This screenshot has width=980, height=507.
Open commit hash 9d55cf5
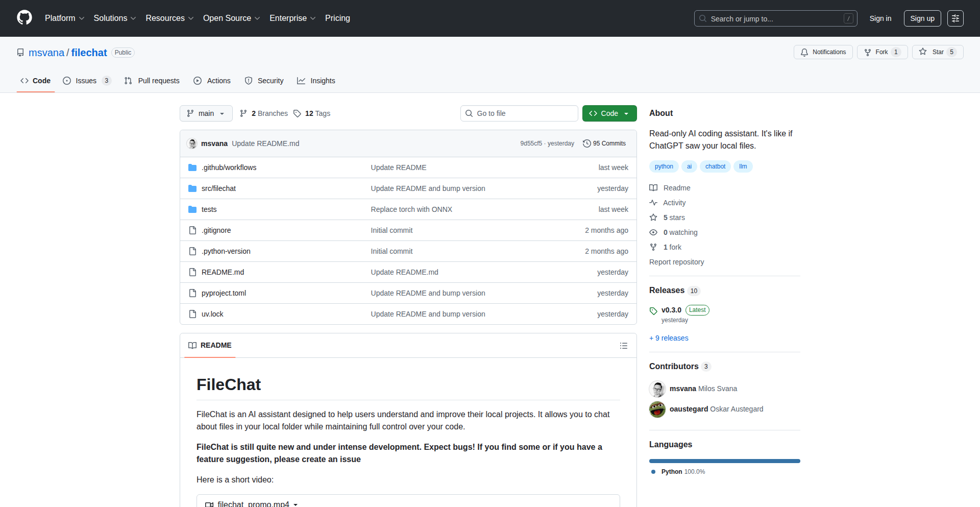(x=531, y=143)
